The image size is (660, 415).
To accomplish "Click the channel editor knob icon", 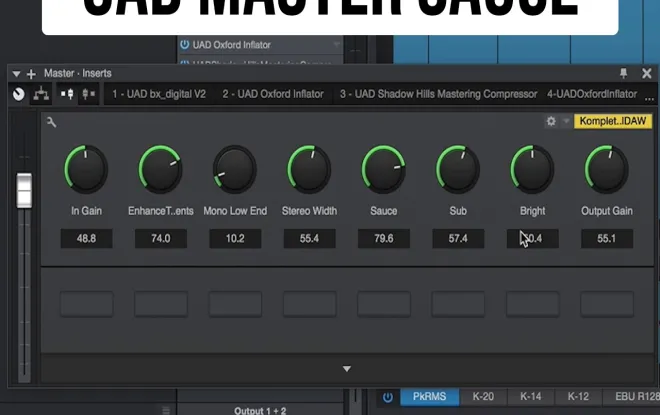I will click(x=18, y=94).
